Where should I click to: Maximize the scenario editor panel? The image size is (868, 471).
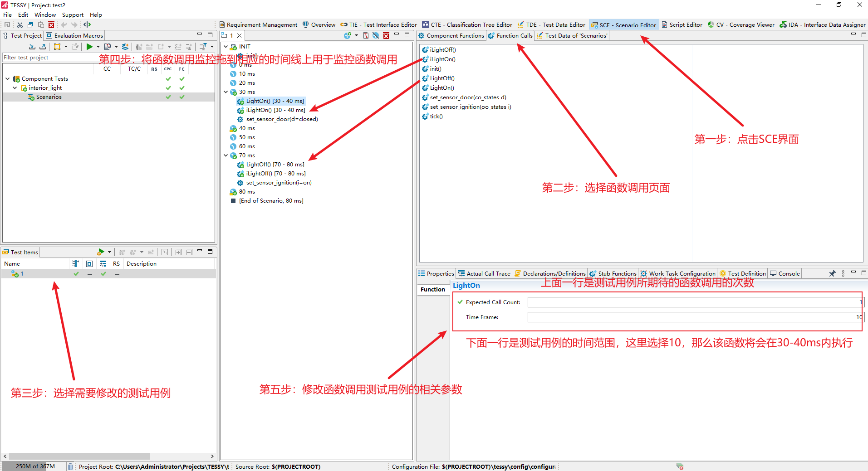point(407,35)
